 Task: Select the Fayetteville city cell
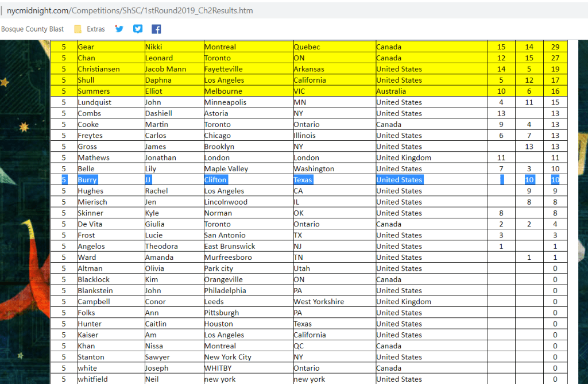click(x=223, y=69)
